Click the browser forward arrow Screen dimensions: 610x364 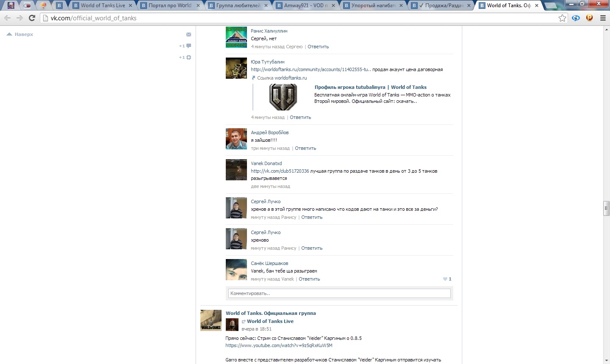point(19,18)
